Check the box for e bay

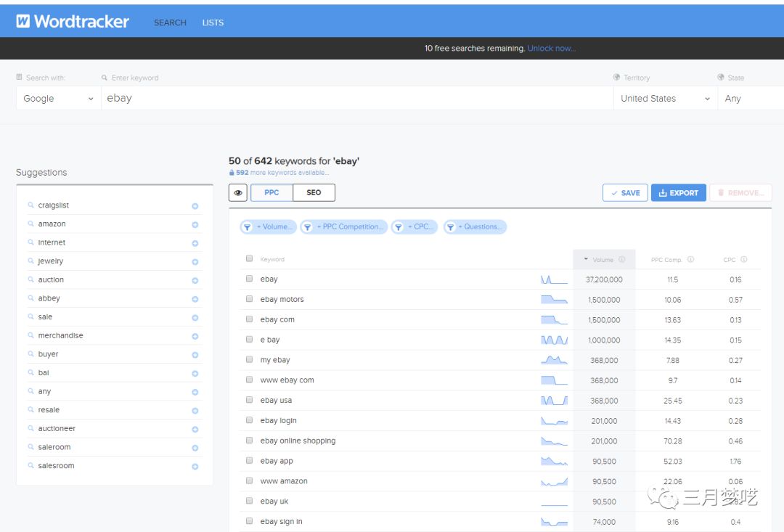point(249,339)
